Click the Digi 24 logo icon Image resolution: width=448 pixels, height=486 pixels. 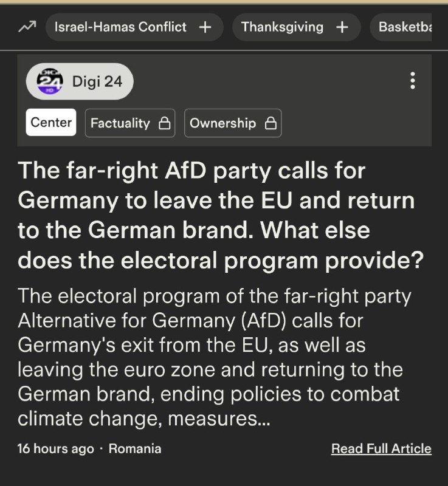(50, 81)
